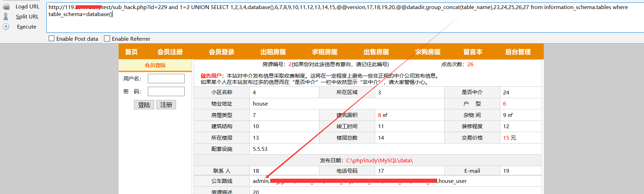Image resolution: width=644 pixels, height=194 pixels.
Task: Click the 房源编号 text
Action: pos(275,64)
